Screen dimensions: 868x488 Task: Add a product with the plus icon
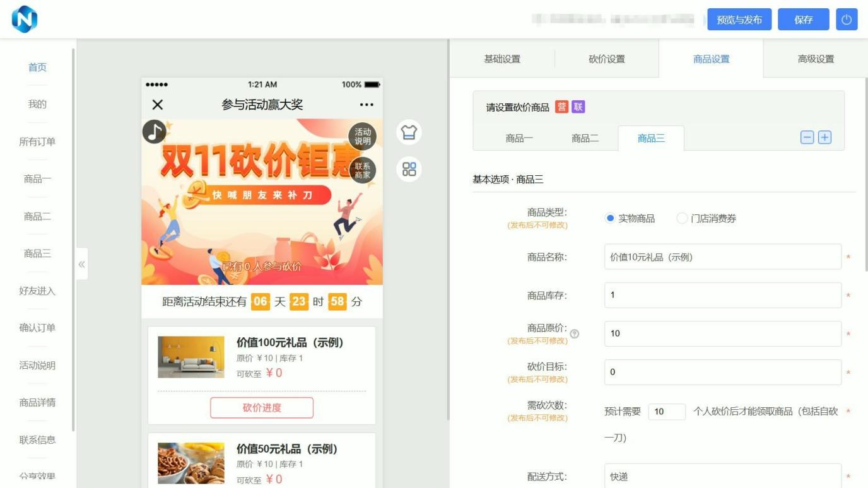coord(824,137)
